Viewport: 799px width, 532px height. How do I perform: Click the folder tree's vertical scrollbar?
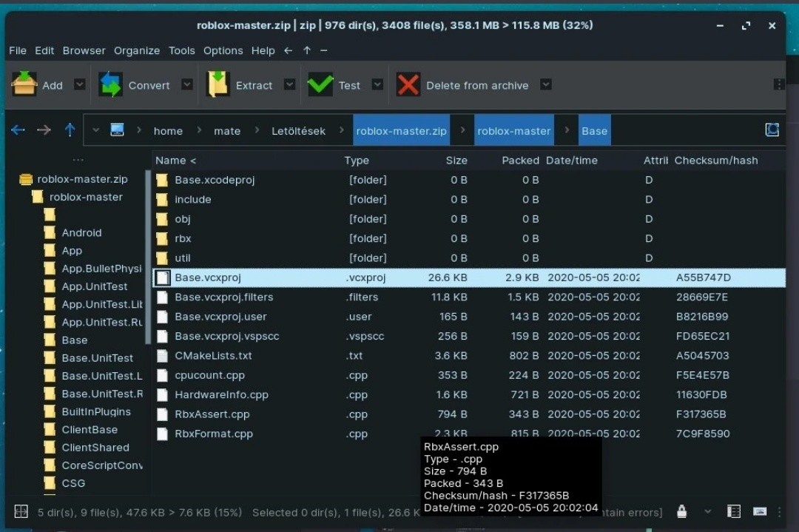pos(148,257)
